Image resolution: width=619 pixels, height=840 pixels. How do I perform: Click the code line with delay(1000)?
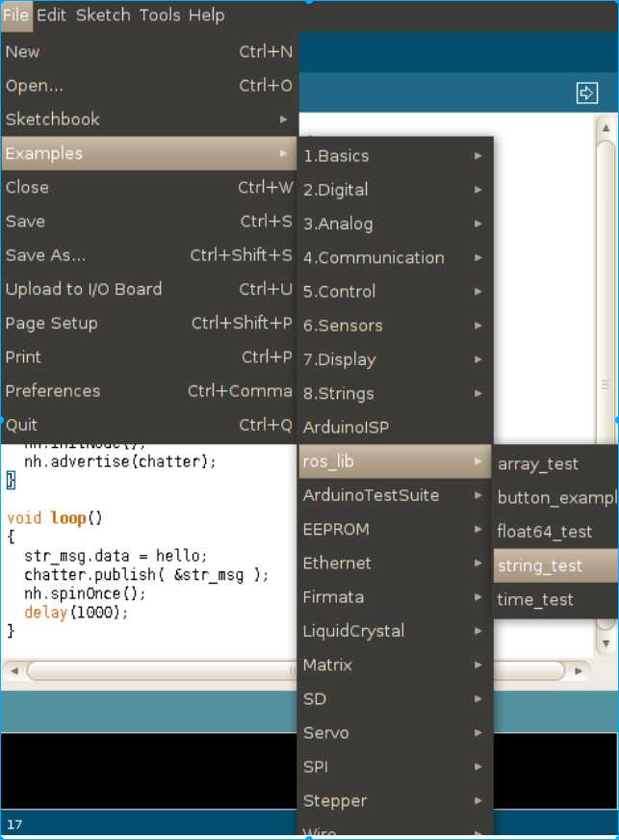click(x=76, y=613)
